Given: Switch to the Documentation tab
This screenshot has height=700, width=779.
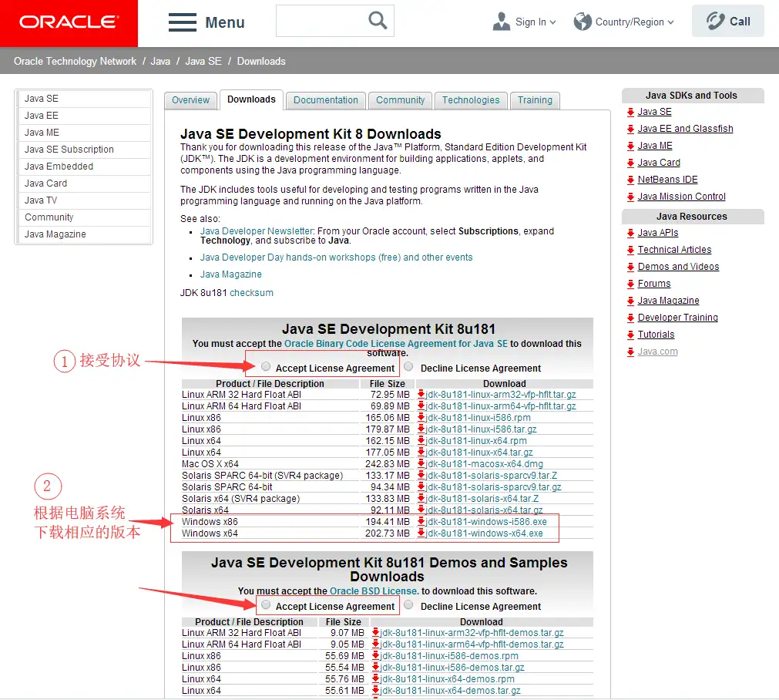Looking at the screenshot, I should [325, 100].
